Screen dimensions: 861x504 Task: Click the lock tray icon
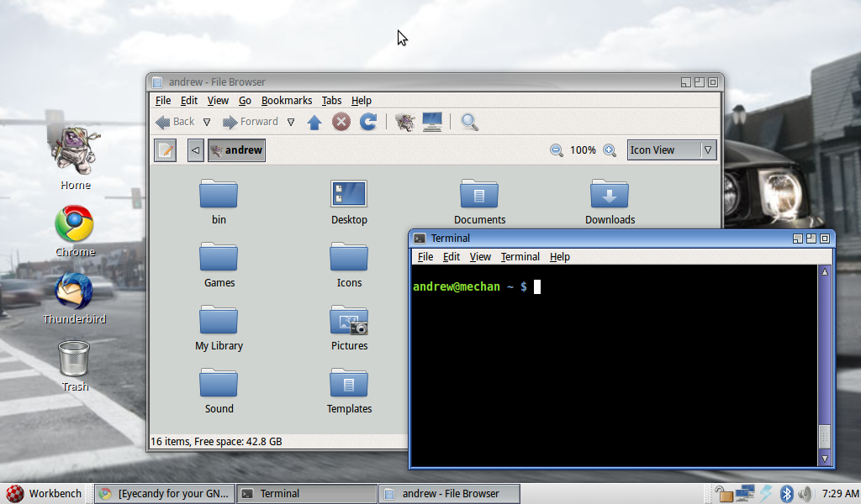724,494
